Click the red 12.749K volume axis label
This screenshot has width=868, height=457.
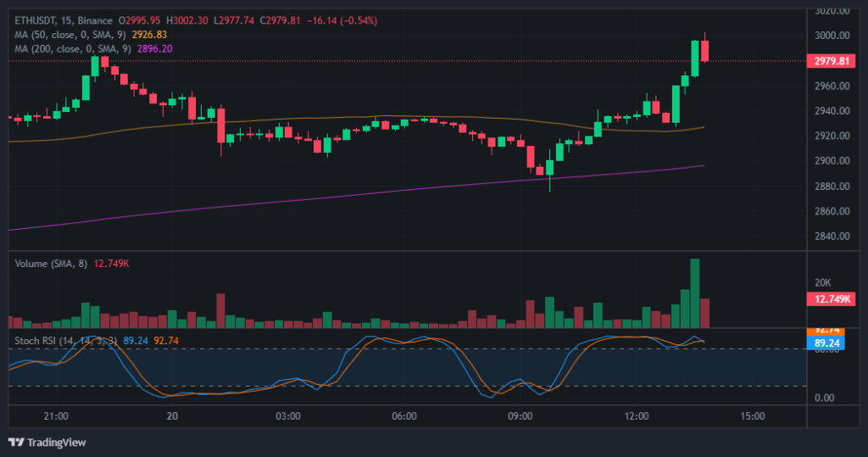click(832, 298)
